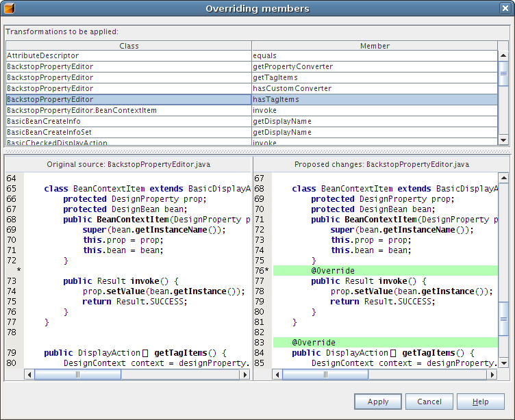The height and width of the screenshot is (420, 515).
Task: Select the BasicBeanCreateInfo class row
Action: coord(129,121)
